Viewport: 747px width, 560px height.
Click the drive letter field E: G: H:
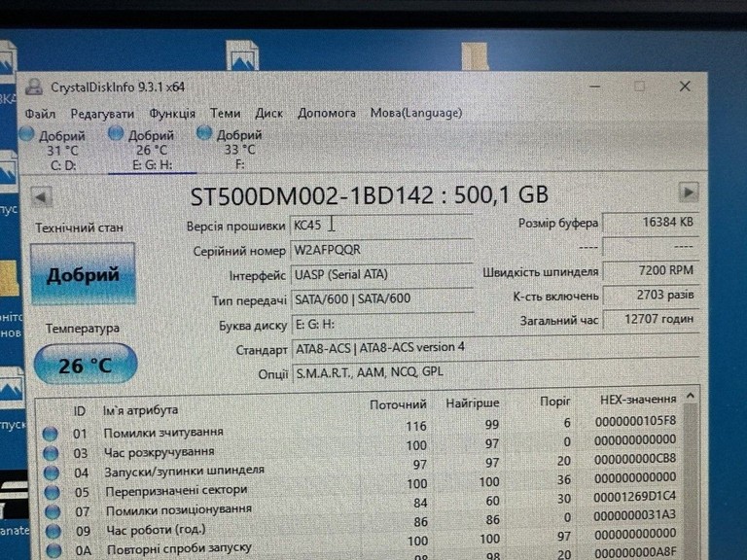pos(382,325)
